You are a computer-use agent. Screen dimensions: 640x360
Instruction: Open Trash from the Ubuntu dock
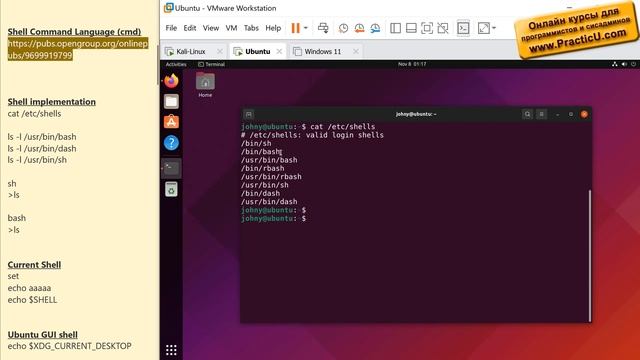tap(171, 189)
